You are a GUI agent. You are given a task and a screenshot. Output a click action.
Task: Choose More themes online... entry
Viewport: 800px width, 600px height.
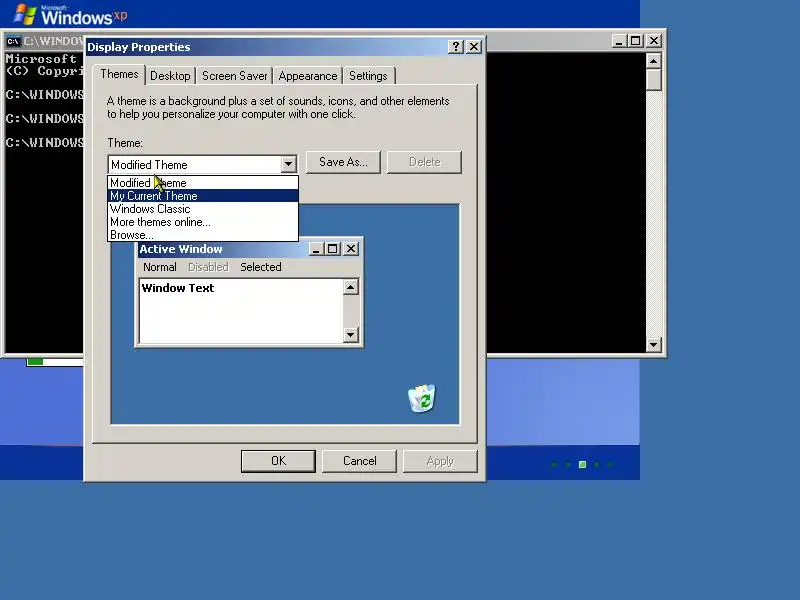[x=203, y=222]
